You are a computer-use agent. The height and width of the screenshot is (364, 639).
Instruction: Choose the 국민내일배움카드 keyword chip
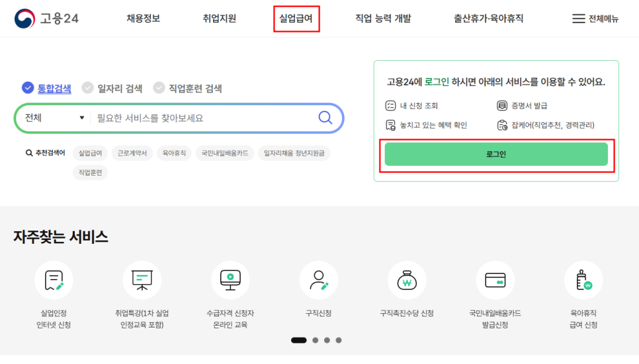coord(224,153)
